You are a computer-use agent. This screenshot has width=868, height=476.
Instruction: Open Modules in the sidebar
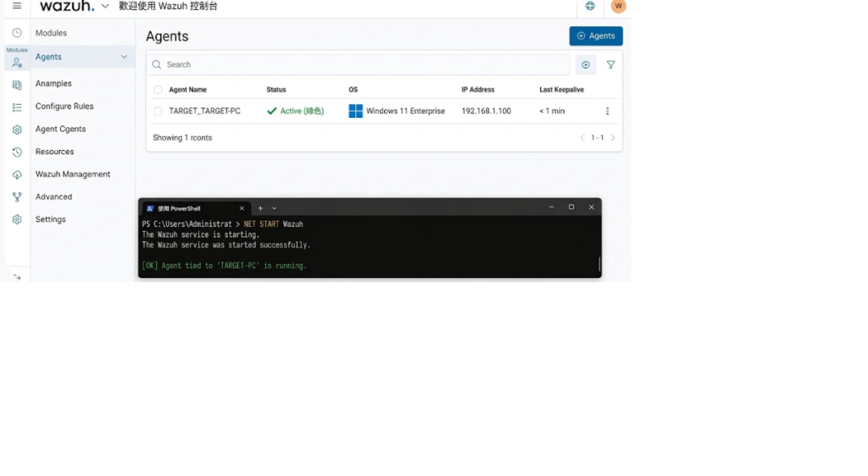(51, 33)
